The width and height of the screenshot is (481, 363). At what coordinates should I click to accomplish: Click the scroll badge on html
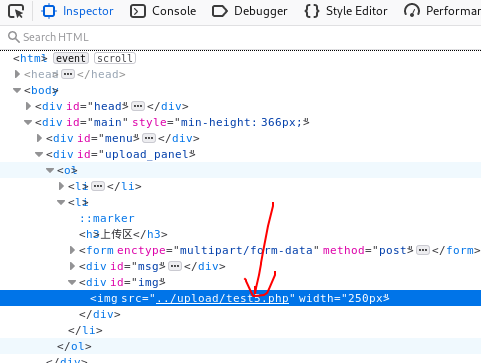tap(115, 58)
